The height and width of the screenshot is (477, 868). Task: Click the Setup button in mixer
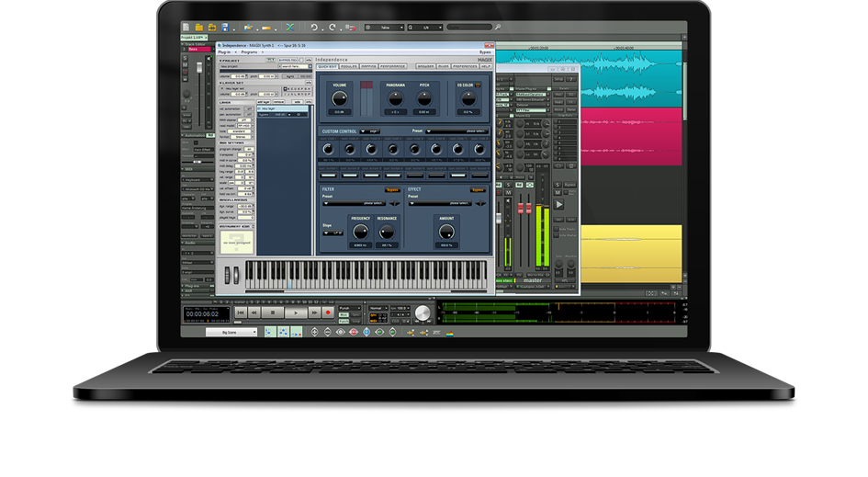click(559, 79)
